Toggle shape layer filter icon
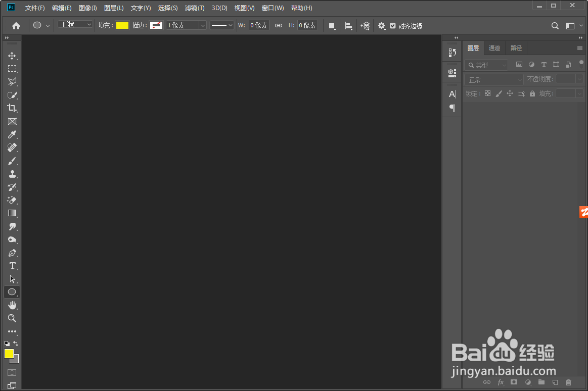Image resolution: width=588 pixels, height=391 pixels. click(556, 65)
